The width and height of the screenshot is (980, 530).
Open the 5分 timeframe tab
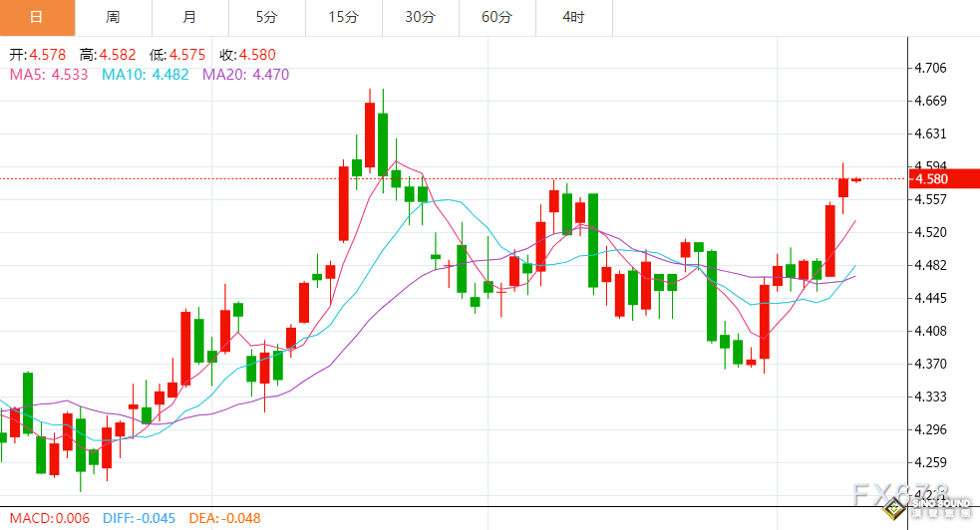tap(267, 18)
